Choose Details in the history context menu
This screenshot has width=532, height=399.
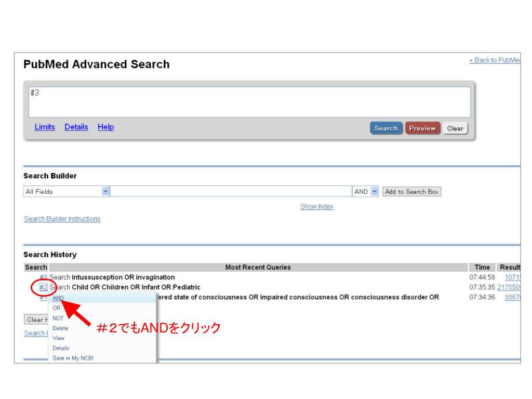pos(61,348)
